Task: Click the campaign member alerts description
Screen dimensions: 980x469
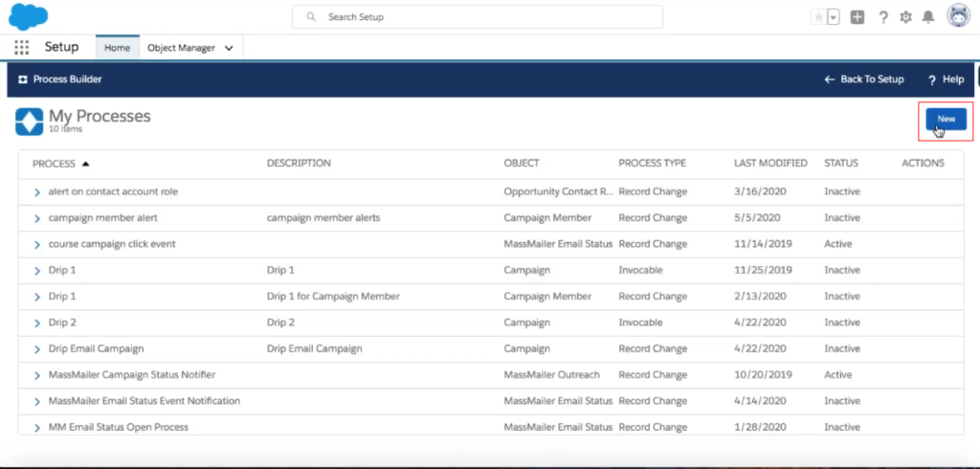Action: 323,217
